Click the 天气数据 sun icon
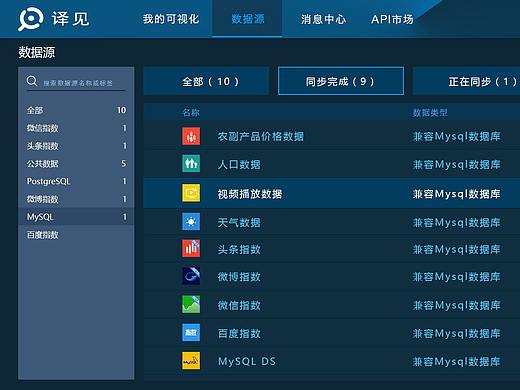520x390 pixels. pyautogui.click(x=191, y=222)
